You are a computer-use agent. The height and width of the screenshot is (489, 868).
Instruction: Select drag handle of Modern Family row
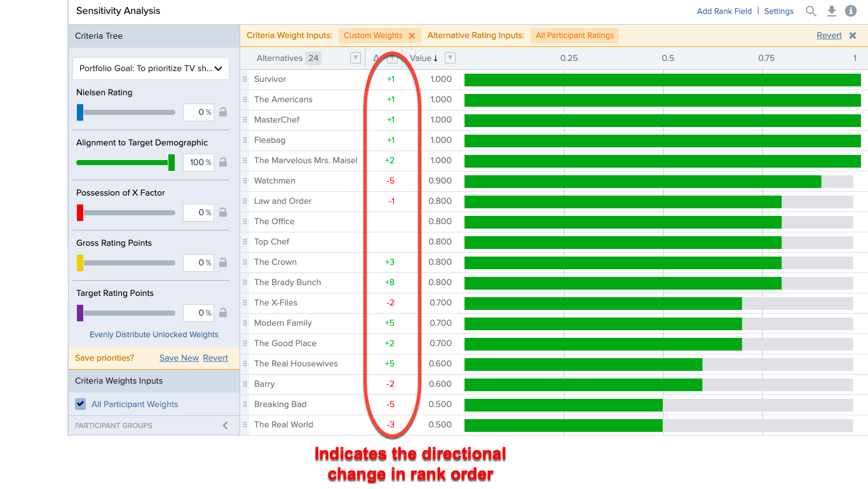[x=245, y=323]
